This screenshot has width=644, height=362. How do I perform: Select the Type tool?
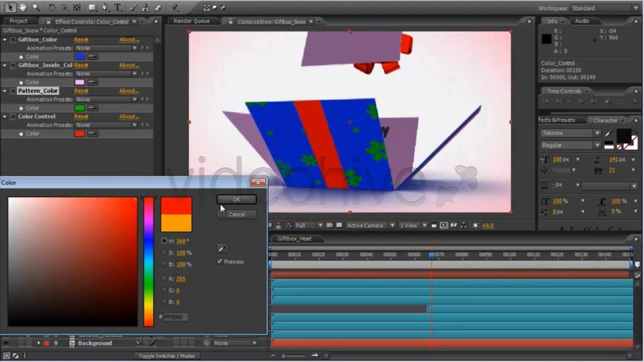(118, 7)
